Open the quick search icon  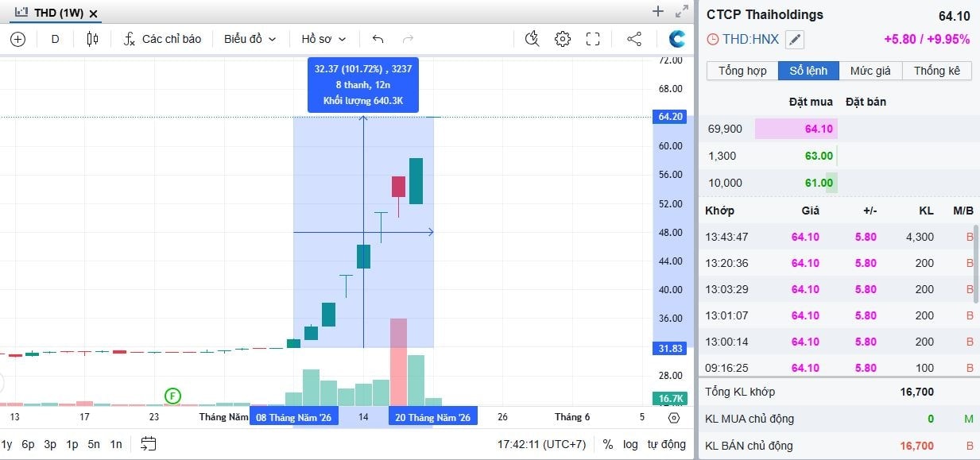533,39
